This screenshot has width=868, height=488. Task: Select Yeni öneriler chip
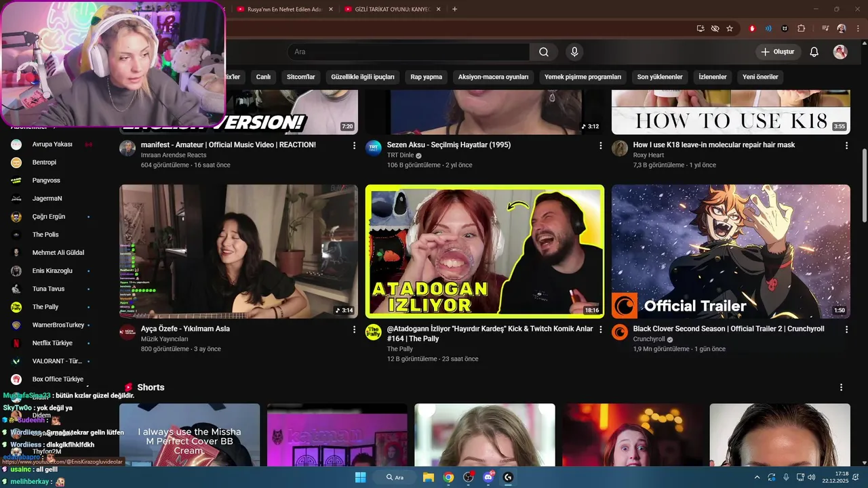click(x=760, y=77)
